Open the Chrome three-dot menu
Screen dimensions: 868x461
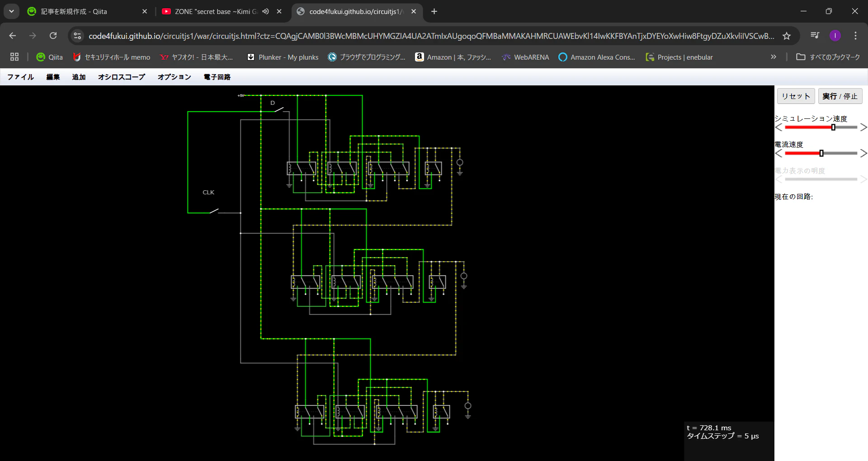[x=855, y=35]
